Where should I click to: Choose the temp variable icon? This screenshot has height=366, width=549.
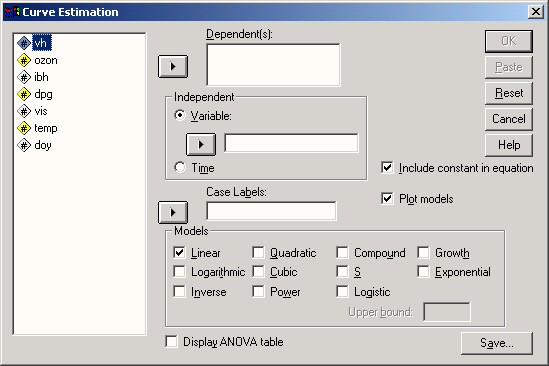[24, 129]
